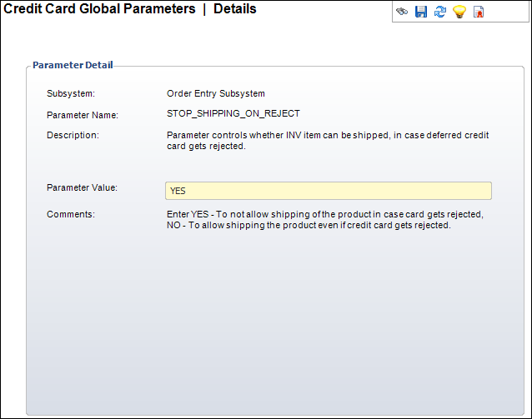Click the binoculars search icon
This screenshot has width=532, height=419.
[402, 12]
